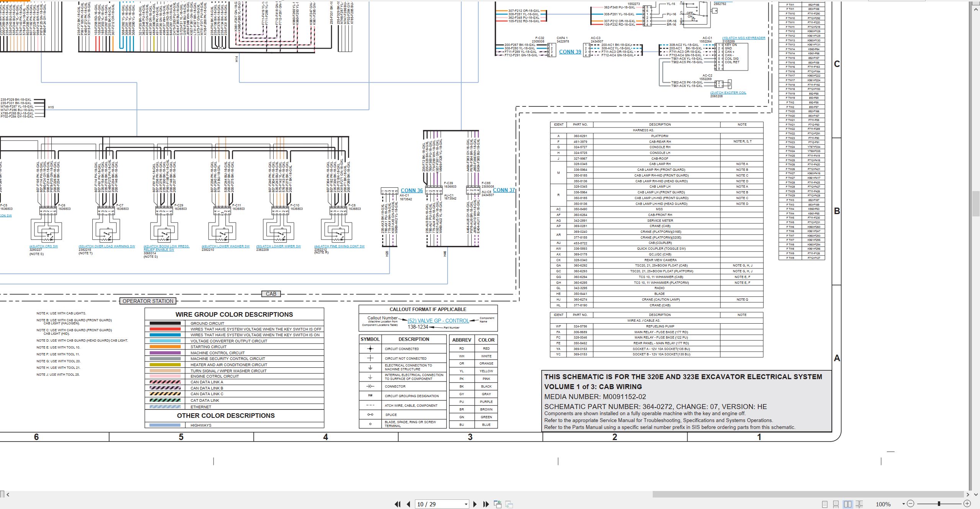Screen dimensions: 980x509
Task: Open the ATCH FINE SWING CONT SW link
Action: pyautogui.click(x=340, y=246)
